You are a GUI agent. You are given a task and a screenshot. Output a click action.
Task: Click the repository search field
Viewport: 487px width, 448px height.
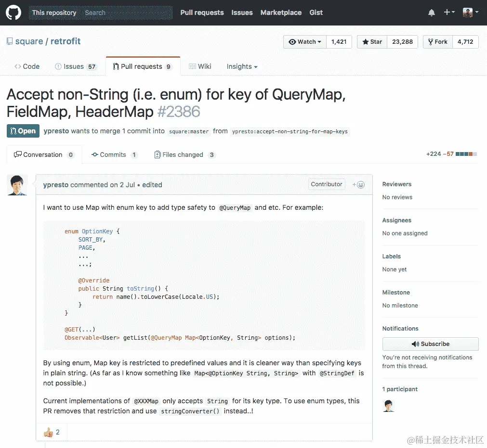click(x=127, y=13)
